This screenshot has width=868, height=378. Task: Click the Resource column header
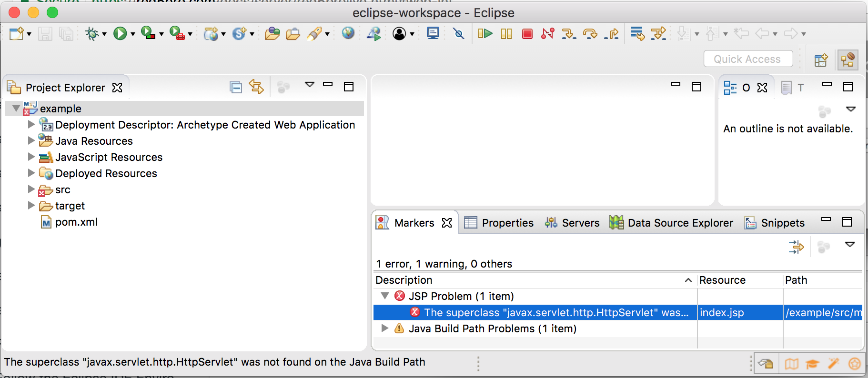click(x=740, y=280)
